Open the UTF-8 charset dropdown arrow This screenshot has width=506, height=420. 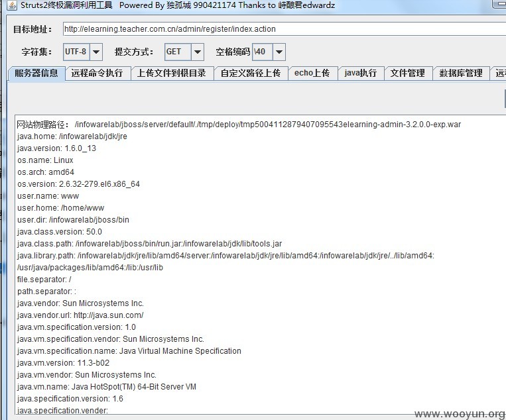tap(96, 52)
